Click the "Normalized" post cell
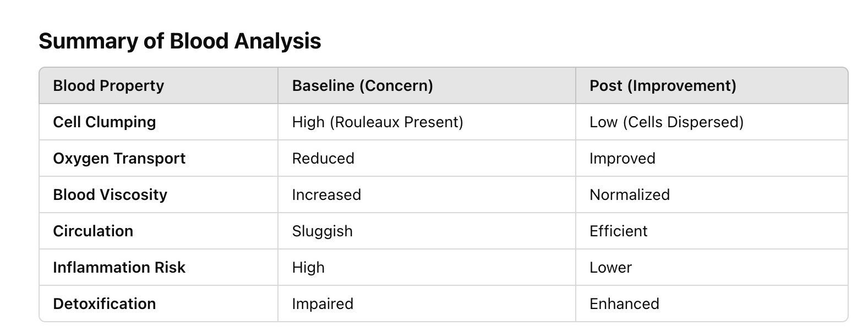The height and width of the screenshot is (336, 868). [629, 195]
